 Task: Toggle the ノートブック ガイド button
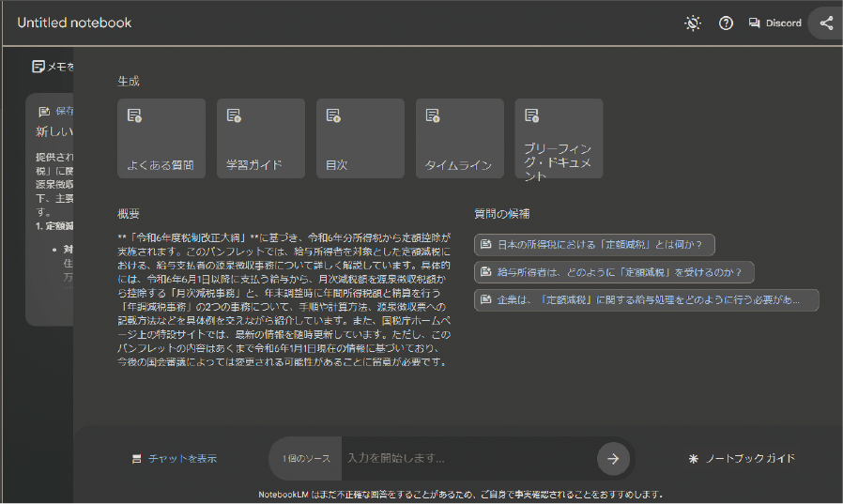(x=742, y=459)
